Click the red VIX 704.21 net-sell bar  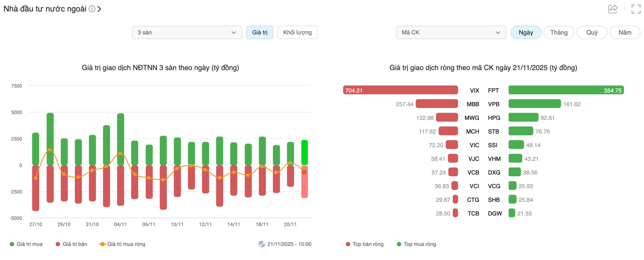click(x=400, y=90)
